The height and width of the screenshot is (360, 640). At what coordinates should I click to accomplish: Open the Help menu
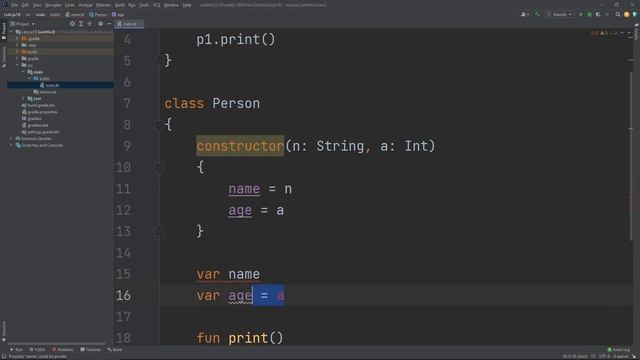click(187, 5)
